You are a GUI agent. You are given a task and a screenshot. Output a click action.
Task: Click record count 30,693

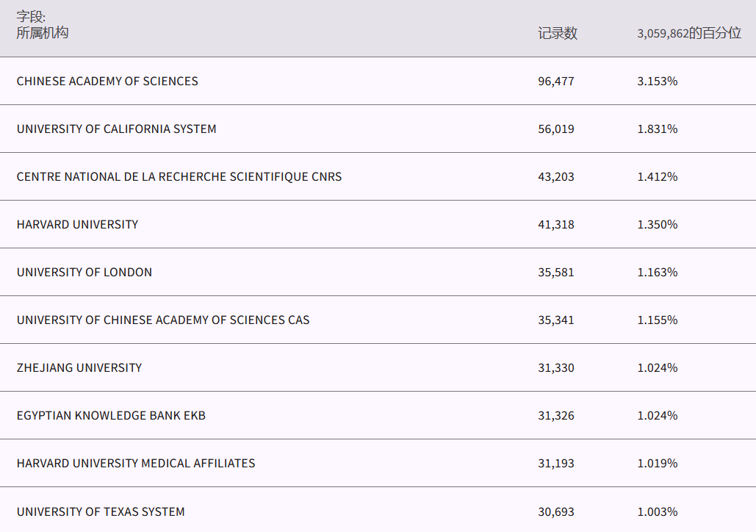pos(555,511)
